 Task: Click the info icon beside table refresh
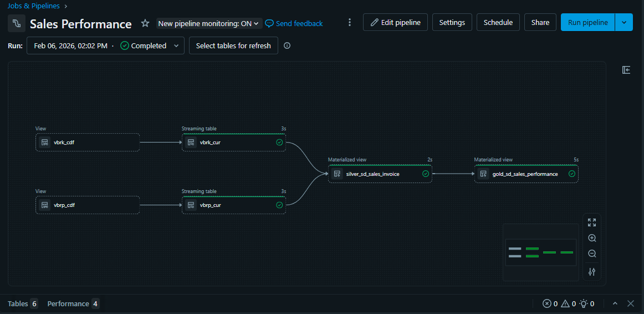tap(287, 46)
